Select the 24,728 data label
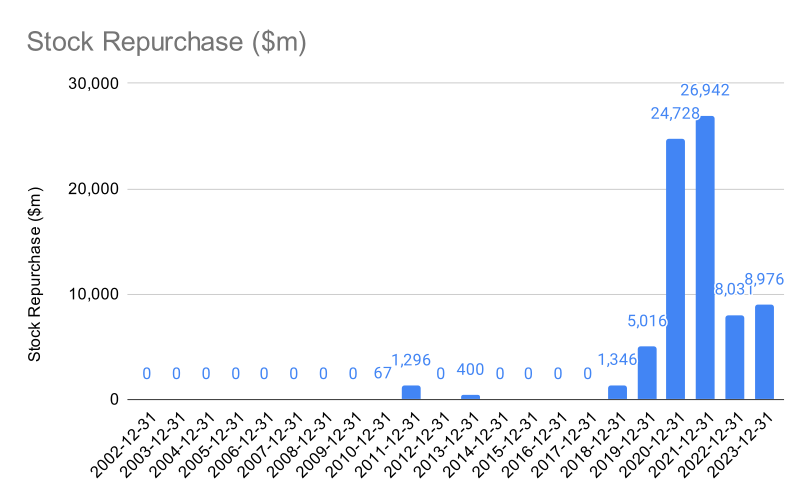 (675, 113)
